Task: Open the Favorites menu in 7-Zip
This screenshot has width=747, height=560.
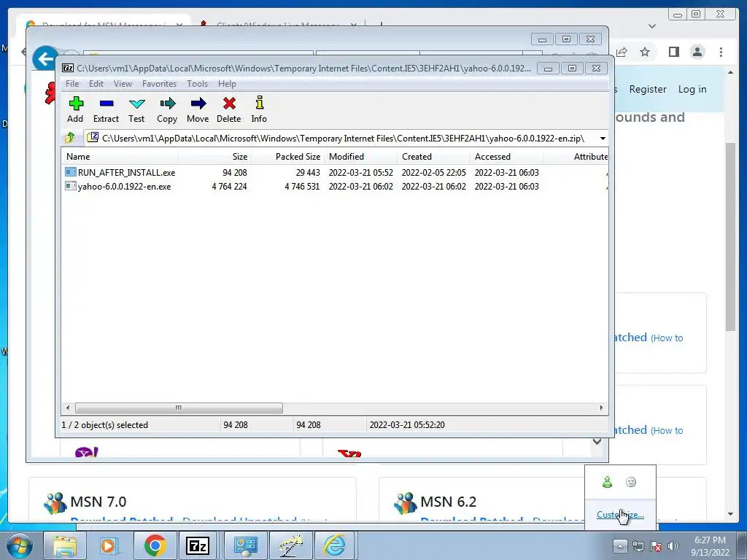Action: point(159,84)
